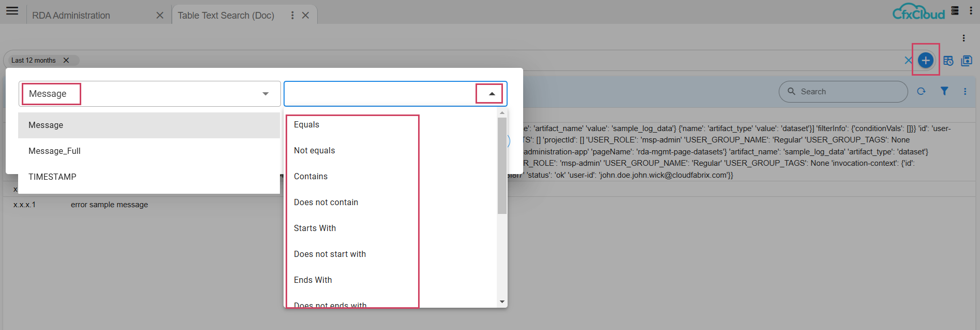Viewport: 980px width, 330px height.
Task: Choose Does not contain from operator list
Action: pos(326,202)
